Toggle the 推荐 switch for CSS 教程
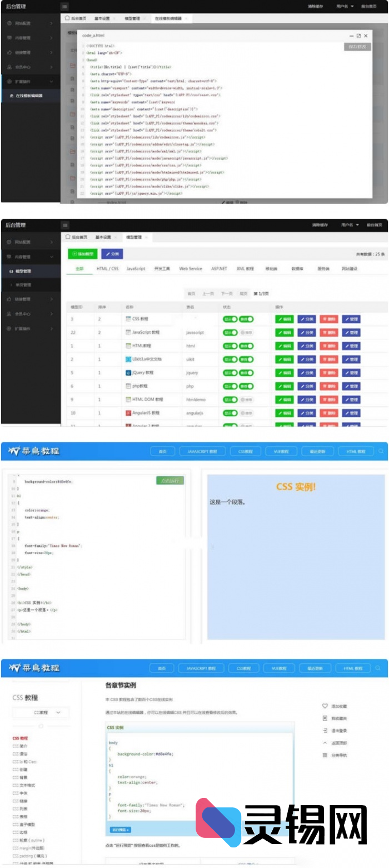 (x=246, y=319)
